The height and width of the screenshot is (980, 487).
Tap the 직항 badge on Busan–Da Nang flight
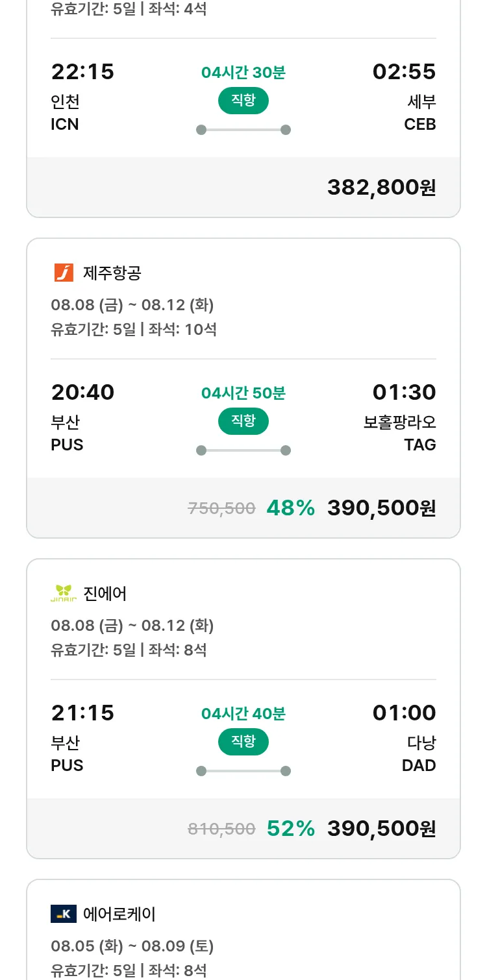(x=243, y=742)
